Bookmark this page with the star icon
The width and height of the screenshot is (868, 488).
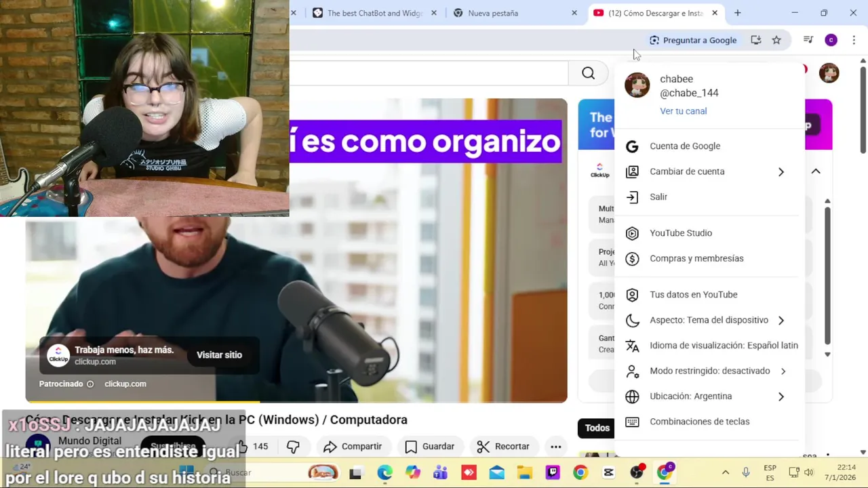776,40
